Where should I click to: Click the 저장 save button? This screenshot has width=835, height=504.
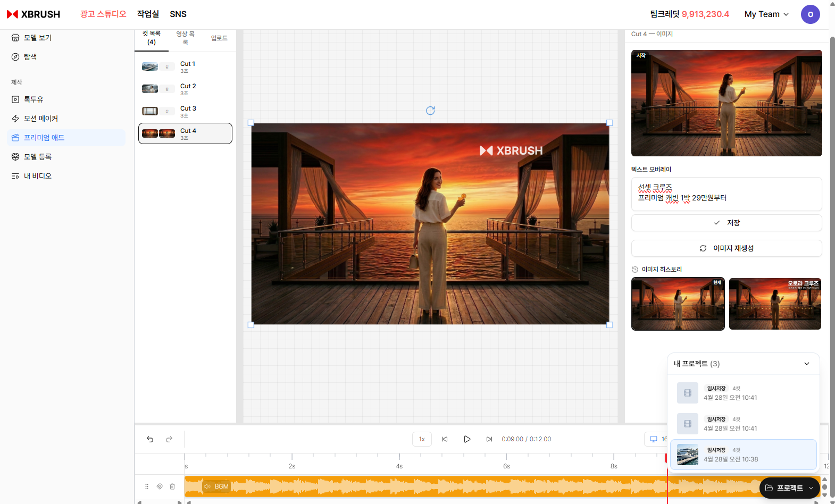pos(727,223)
